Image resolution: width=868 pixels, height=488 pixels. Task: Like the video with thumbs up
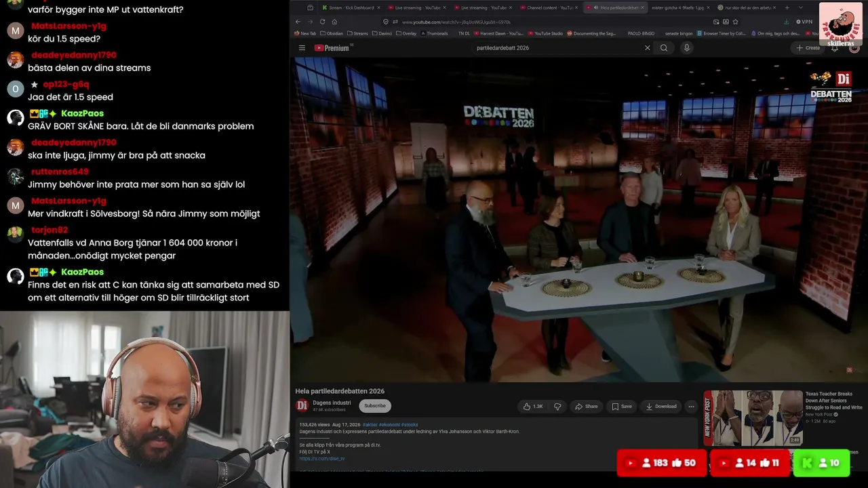(533, 406)
